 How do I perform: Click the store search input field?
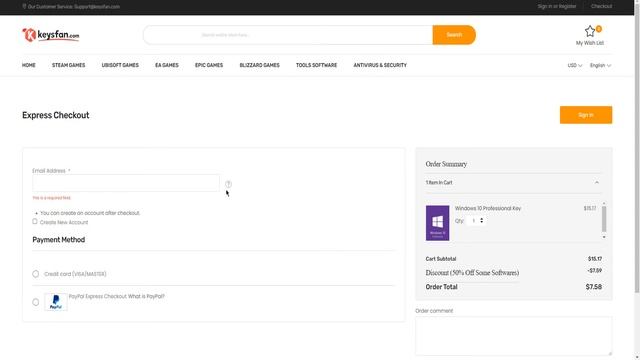pyautogui.click(x=288, y=35)
